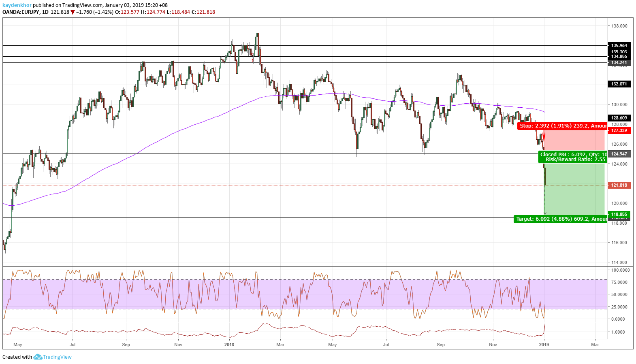Click the red 127.339 stop price label

coord(619,130)
